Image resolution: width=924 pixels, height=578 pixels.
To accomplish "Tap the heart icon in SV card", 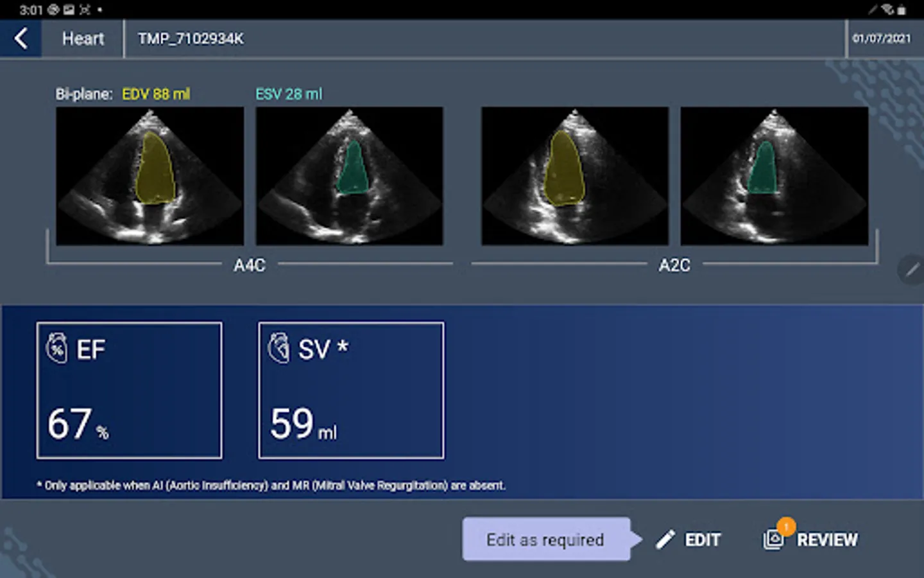I will click(x=278, y=349).
